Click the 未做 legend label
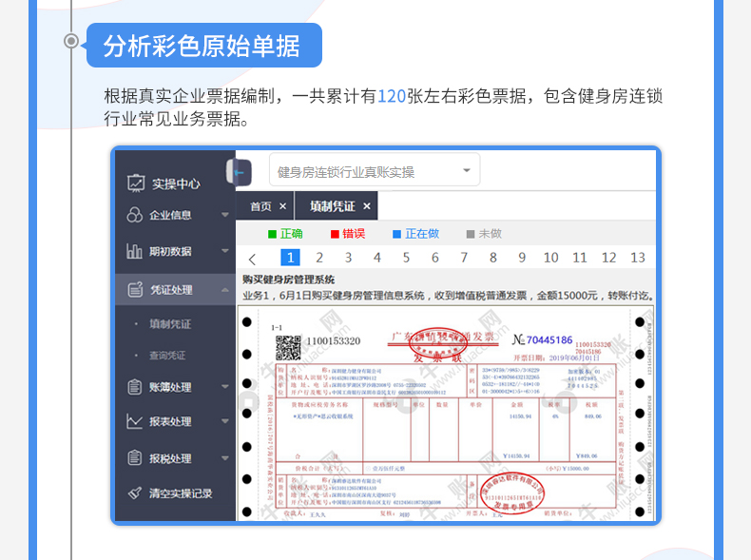751x560 pixels. pos(490,234)
